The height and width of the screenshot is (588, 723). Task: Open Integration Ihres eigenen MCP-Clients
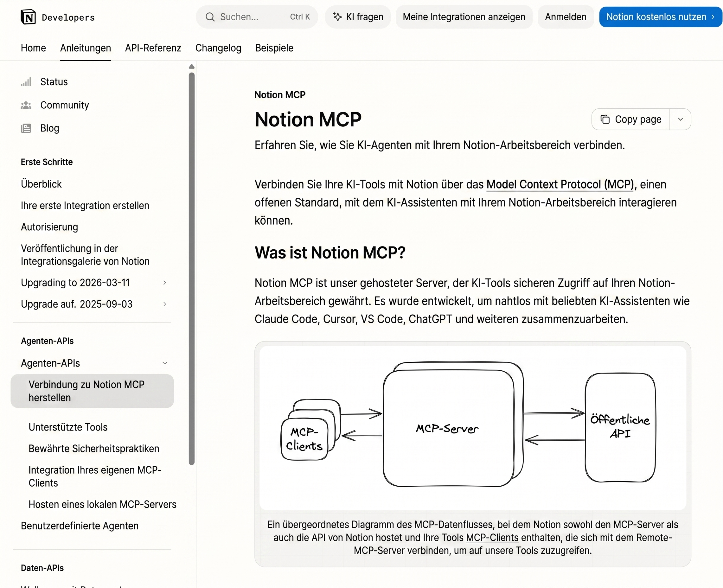tap(95, 476)
